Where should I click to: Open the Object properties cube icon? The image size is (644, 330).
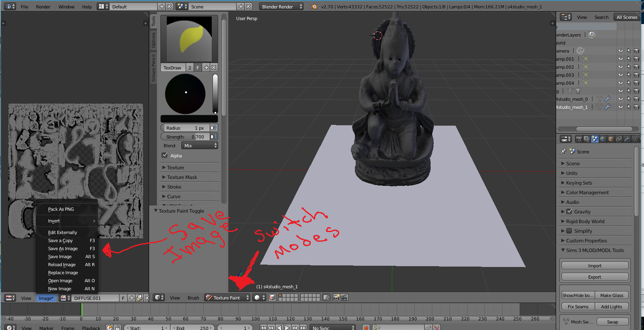(611, 139)
